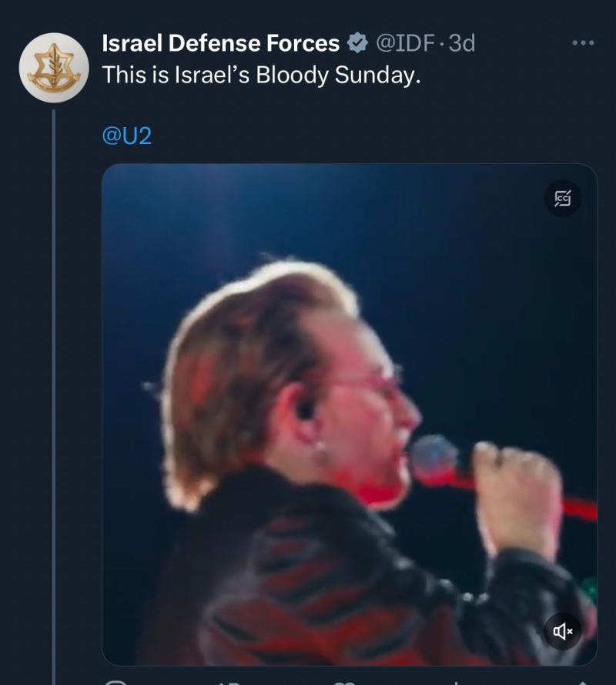Like the post with the heart icon
616x685 pixels.
[345, 681]
